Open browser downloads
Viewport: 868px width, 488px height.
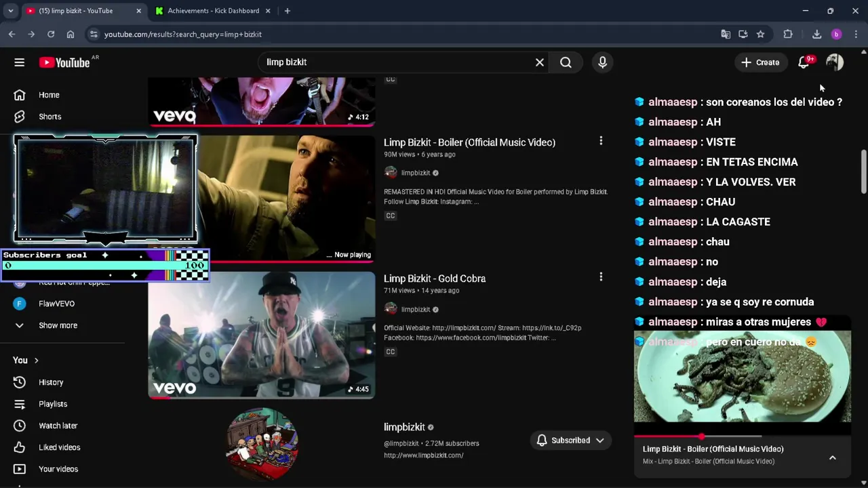click(816, 34)
